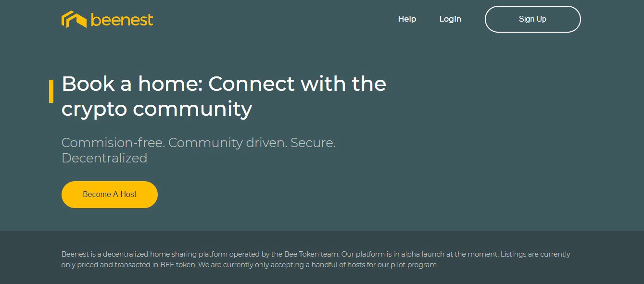The width and height of the screenshot is (644, 284).
Task: Click the Become A Host button
Action: click(x=110, y=195)
